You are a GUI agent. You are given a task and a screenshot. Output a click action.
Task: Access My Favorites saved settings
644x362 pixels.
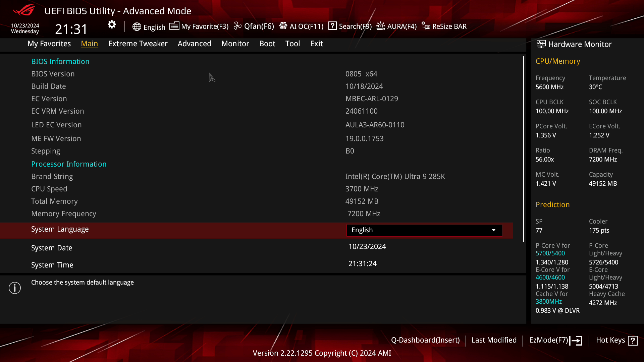49,43
